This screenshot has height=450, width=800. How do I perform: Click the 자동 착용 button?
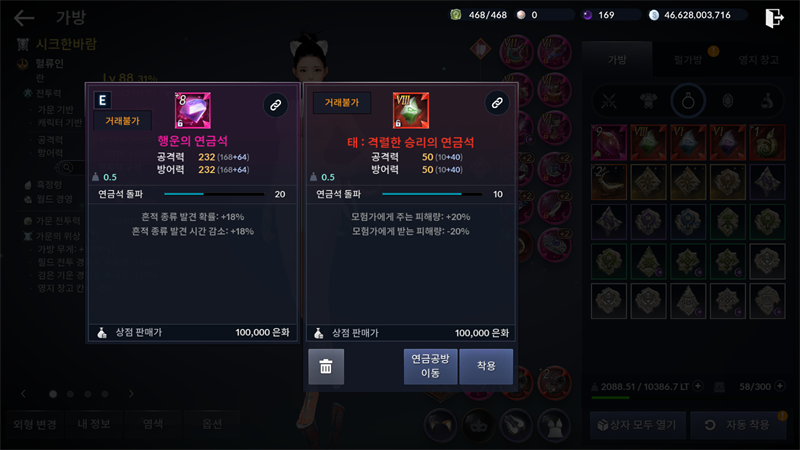738,424
